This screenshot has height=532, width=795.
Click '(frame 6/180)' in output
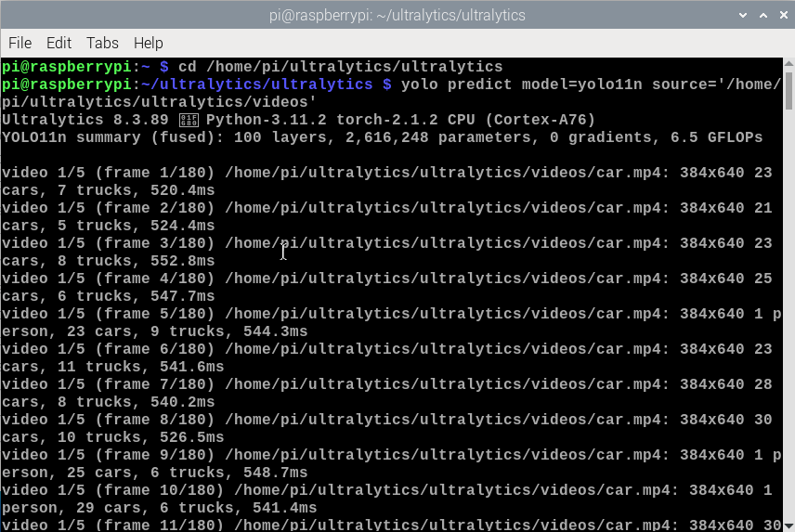pos(155,349)
